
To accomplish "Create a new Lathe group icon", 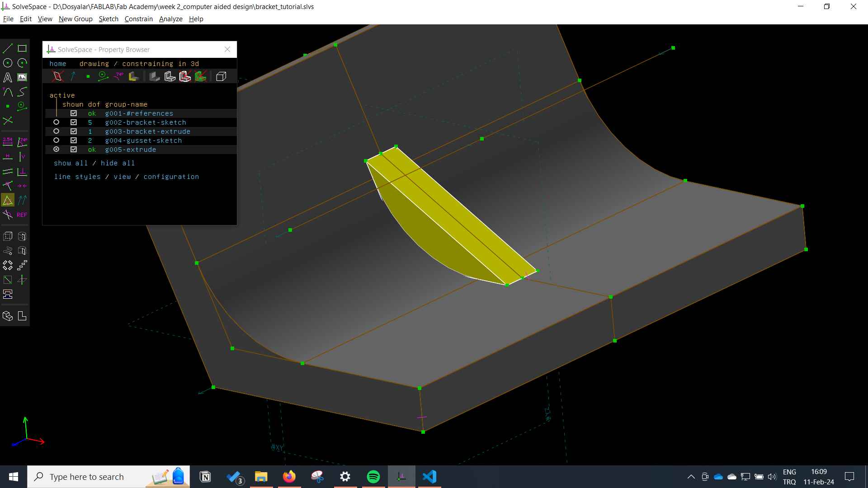I will [x=22, y=236].
